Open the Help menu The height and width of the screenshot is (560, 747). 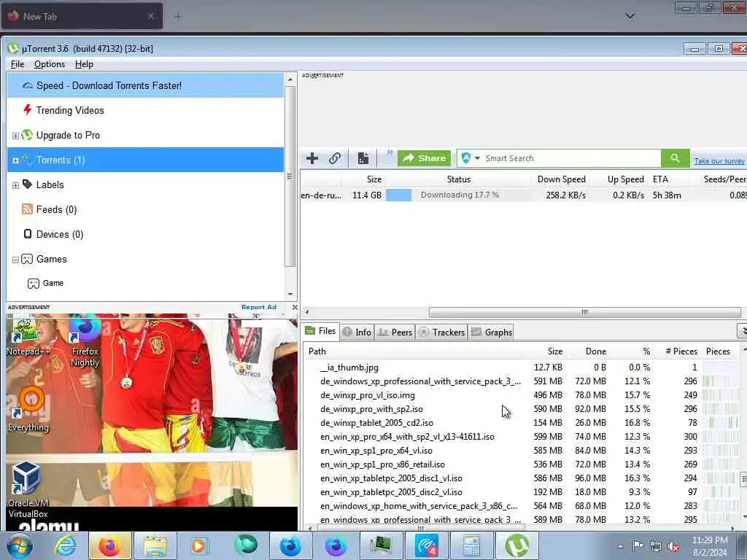pos(84,64)
